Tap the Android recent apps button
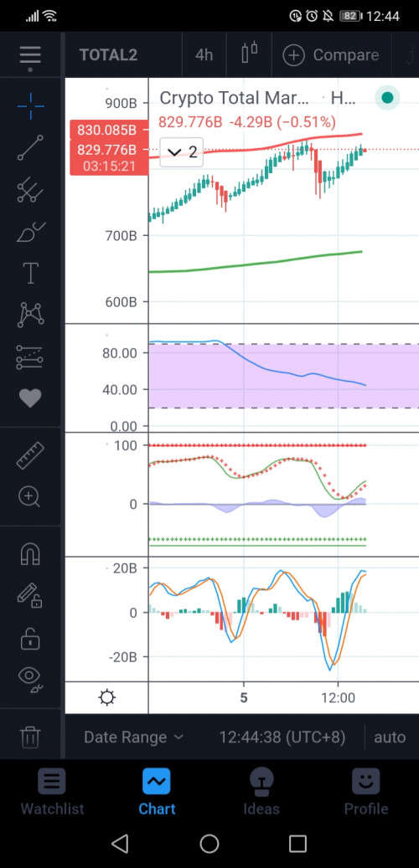This screenshot has width=419, height=868. (x=298, y=843)
